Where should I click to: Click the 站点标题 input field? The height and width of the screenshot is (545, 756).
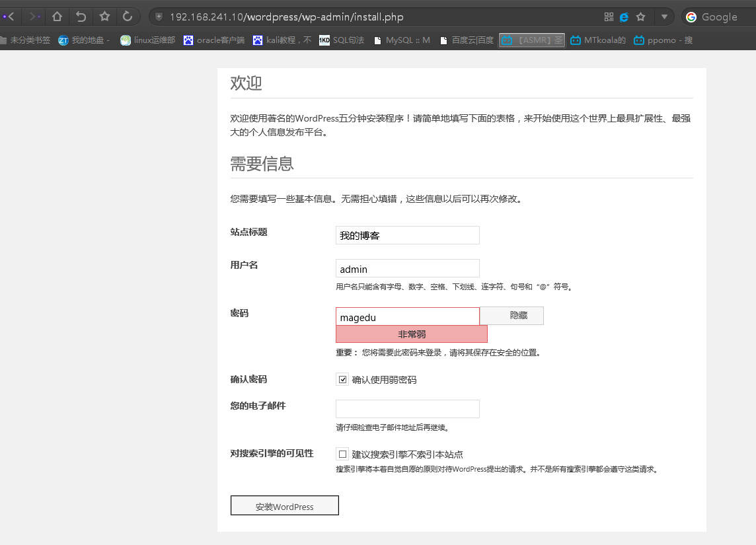coord(408,235)
